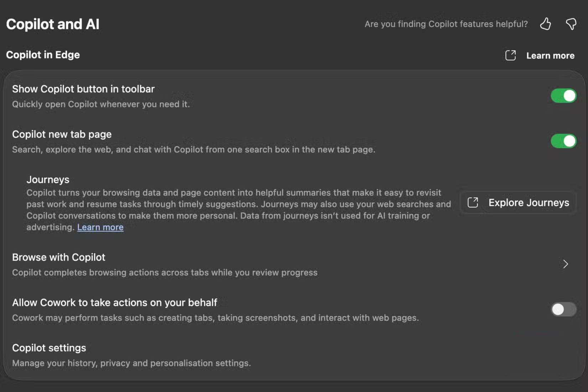The width and height of the screenshot is (588, 392).
Task: Click the Copilot in Edge section heading
Action: click(x=43, y=55)
